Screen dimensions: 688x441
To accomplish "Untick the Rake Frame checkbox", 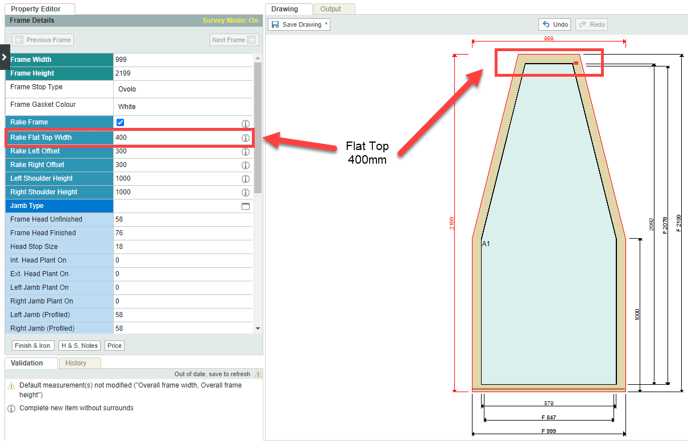I will (120, 123).
